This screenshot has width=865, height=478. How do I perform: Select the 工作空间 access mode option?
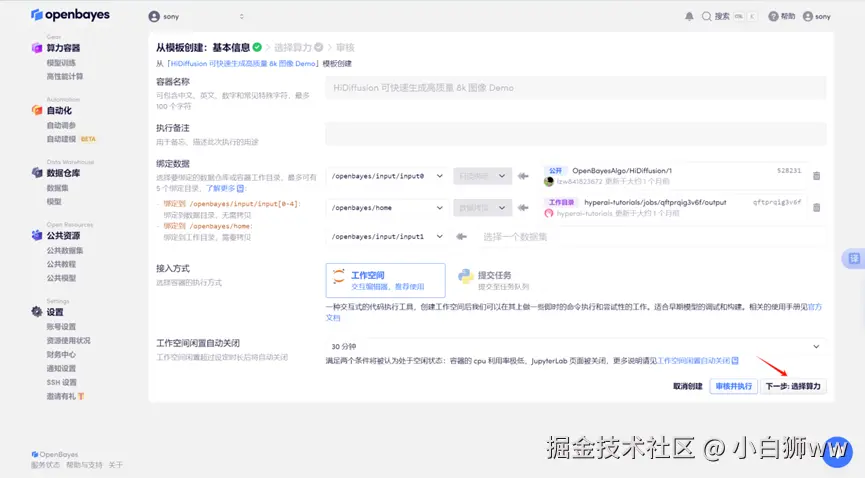click(386, 280)
